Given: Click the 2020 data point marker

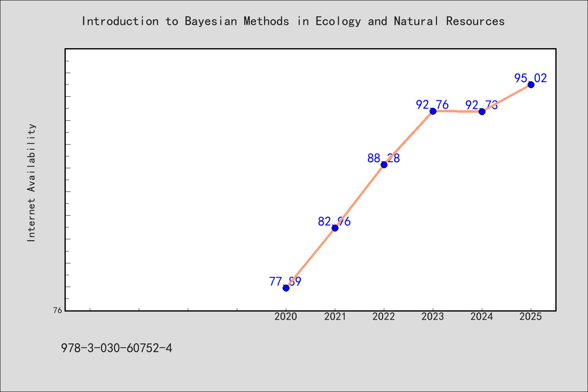Looking at the screenshot, I should tap(286, 288).
